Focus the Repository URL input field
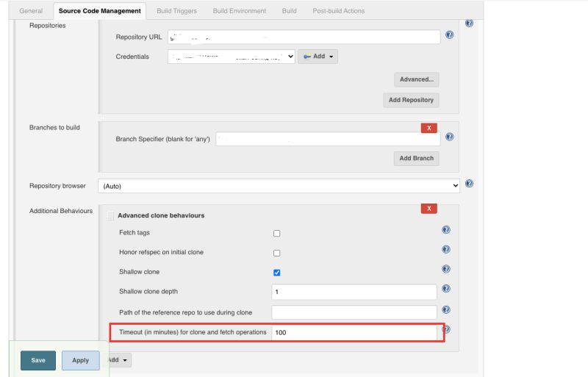 304,37
